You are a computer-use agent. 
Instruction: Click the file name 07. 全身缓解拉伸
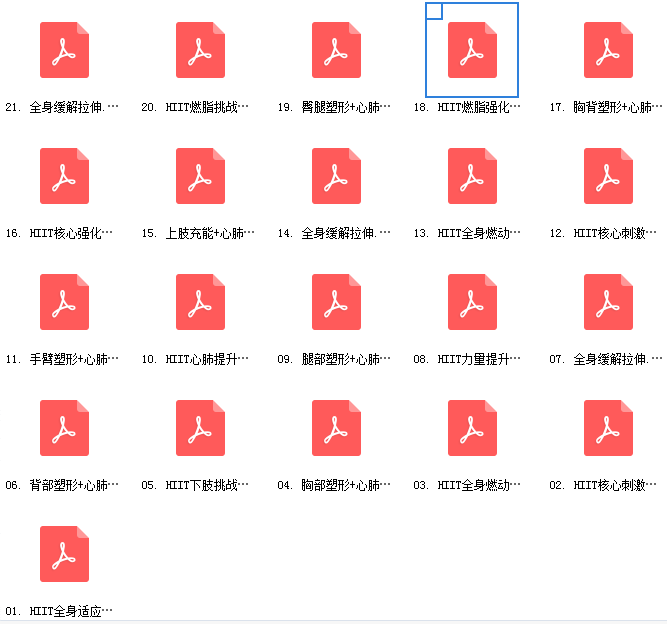606,359
